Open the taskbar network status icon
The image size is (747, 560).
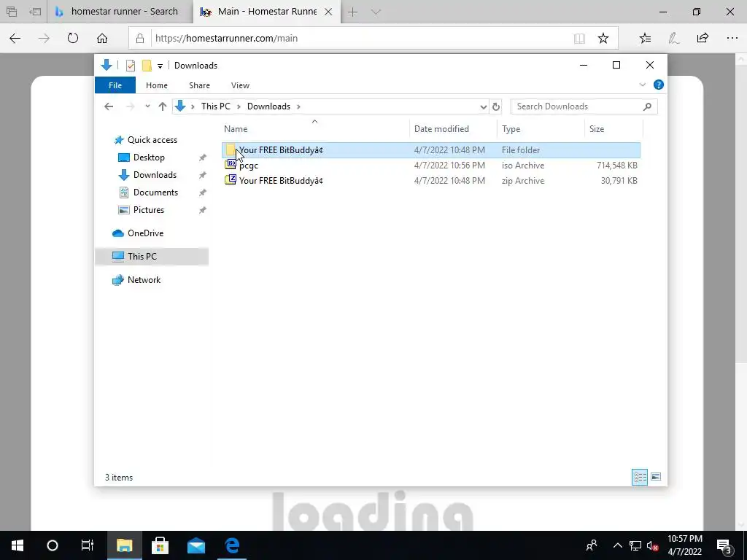coord(635,545)
